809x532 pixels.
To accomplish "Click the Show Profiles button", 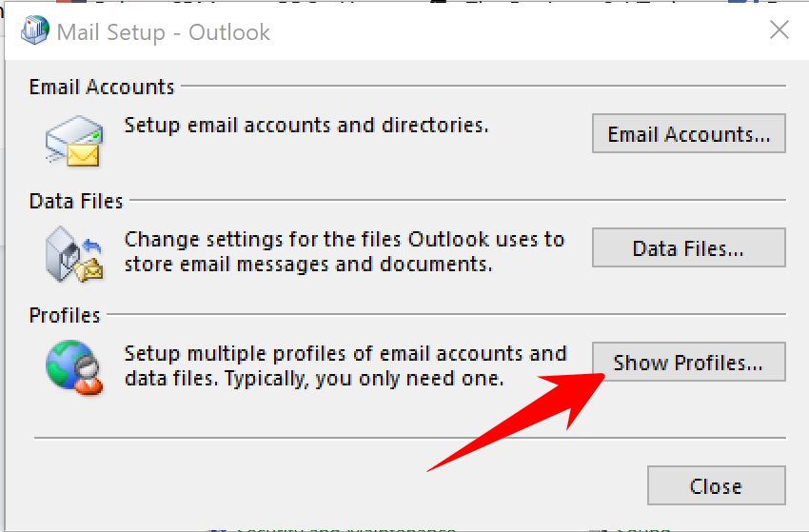I will [x=689, y=362].
